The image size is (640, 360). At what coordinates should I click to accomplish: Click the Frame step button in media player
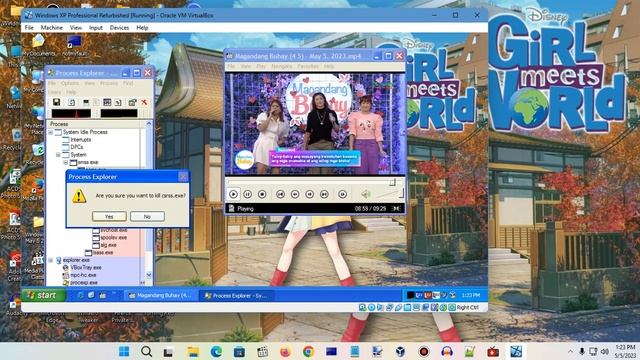point(342,194)
